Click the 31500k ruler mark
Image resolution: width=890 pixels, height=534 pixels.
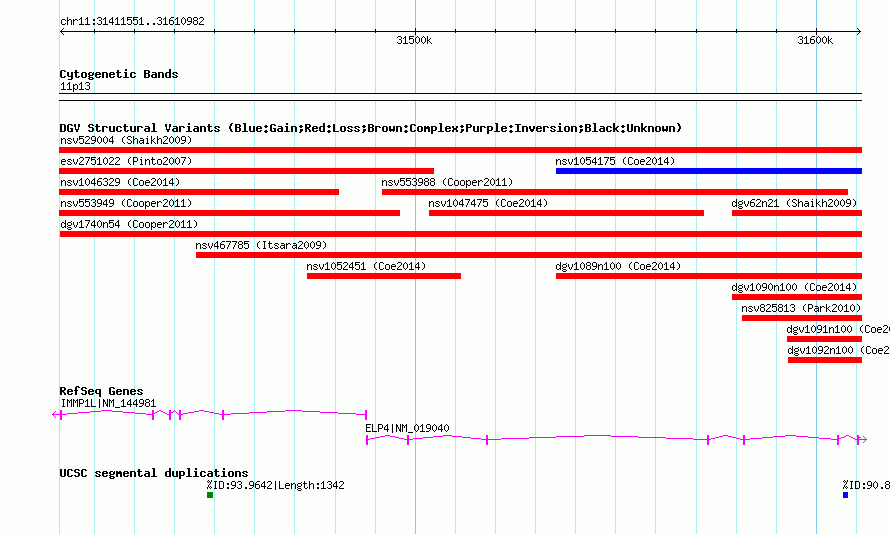pyautogui.click(x=414, y=40)
